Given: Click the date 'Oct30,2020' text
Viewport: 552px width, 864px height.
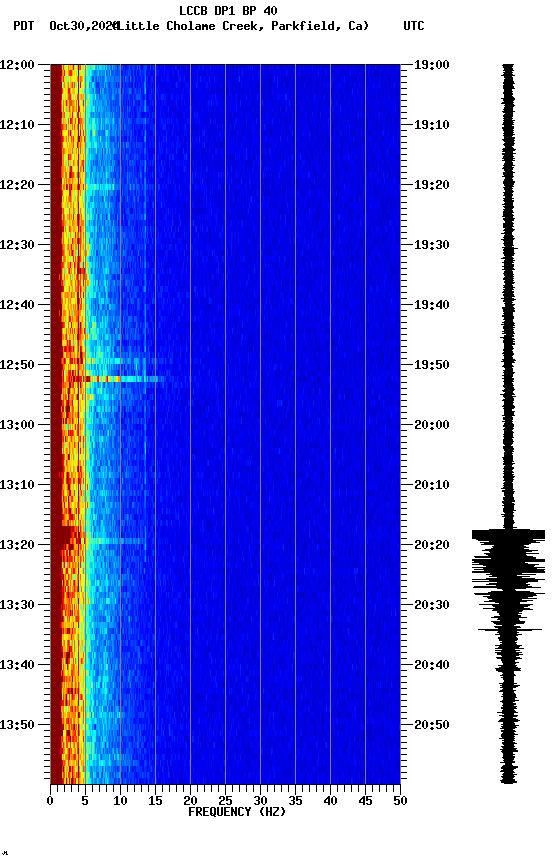Looking at the screenshot, I should point(83,26).
